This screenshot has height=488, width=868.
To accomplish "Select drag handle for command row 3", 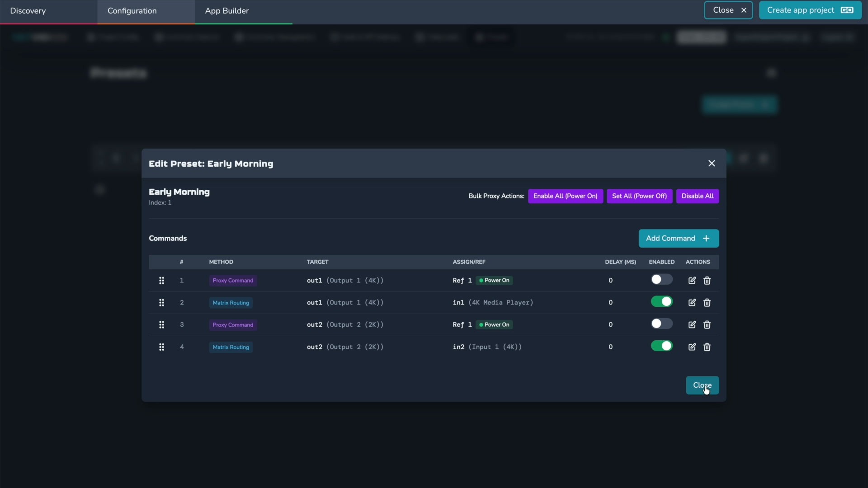I will pos(161,325).
